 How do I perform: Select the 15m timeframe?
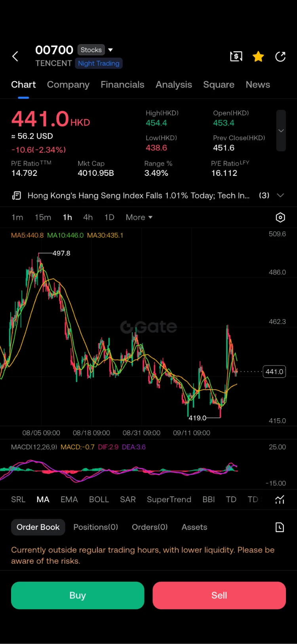point(43,217)
